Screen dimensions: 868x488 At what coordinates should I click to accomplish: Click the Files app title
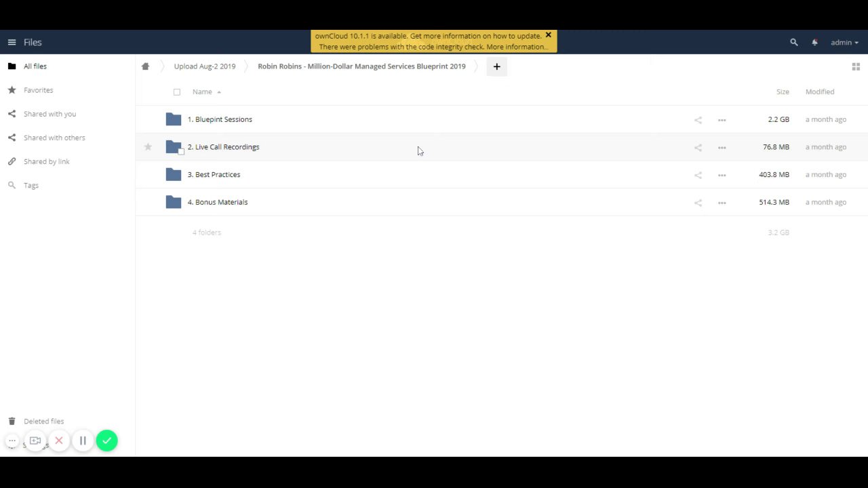coord(33,42)
